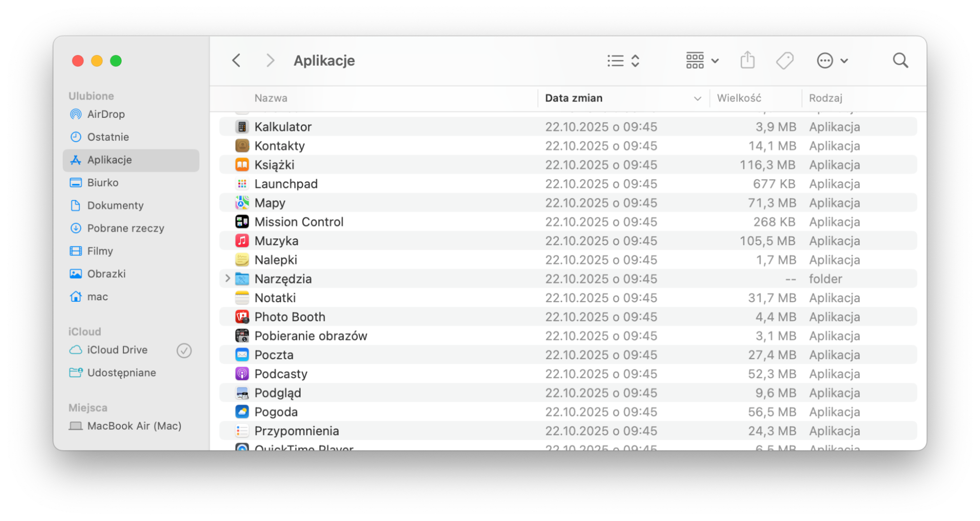Viewport: 980px width, 521px height.
Task: Click the search magnifier icon
Action: pyautogui.click(x=900, y=61)
